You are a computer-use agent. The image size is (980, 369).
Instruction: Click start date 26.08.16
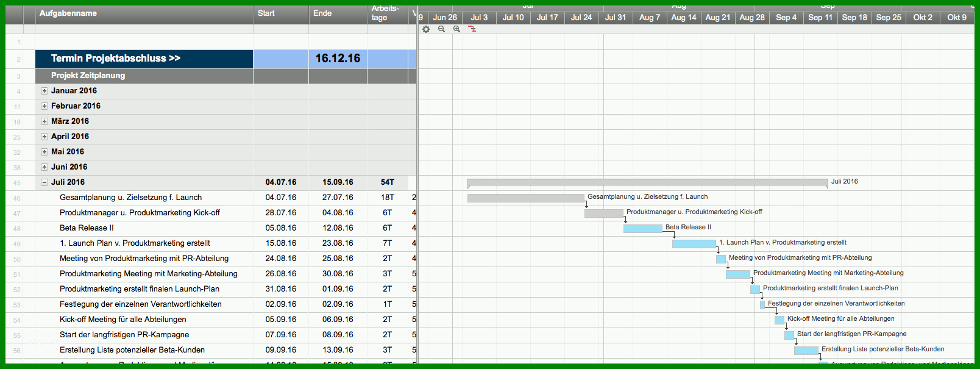[x=281, y=274]
